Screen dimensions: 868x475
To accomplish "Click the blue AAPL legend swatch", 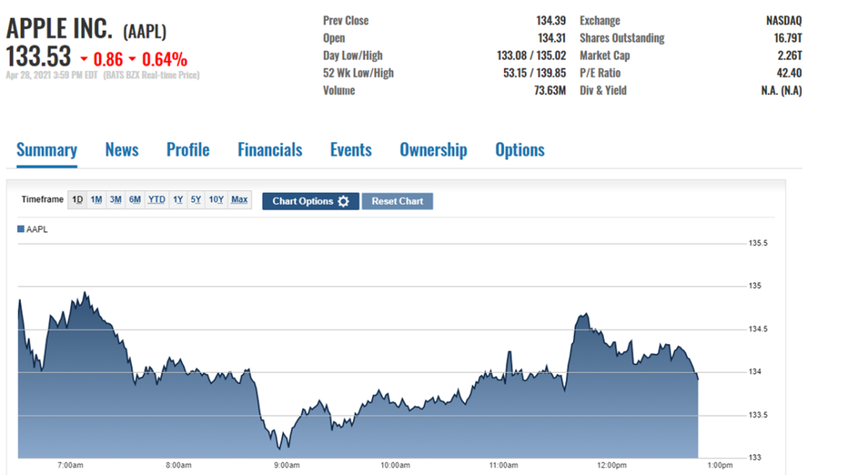I will click(20, 230).
